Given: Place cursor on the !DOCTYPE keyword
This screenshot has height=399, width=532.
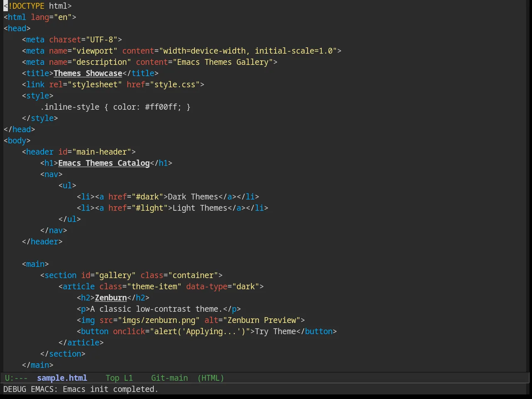Looking at the screenshot, I should tap(26, 6).
